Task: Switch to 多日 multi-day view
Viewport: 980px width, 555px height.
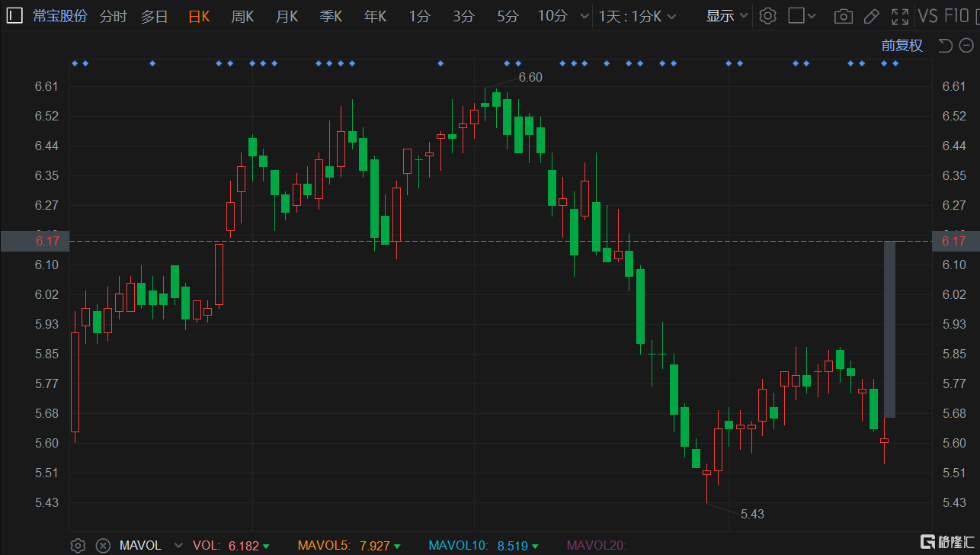Action: pyautogui.click(x=154, y=16)
